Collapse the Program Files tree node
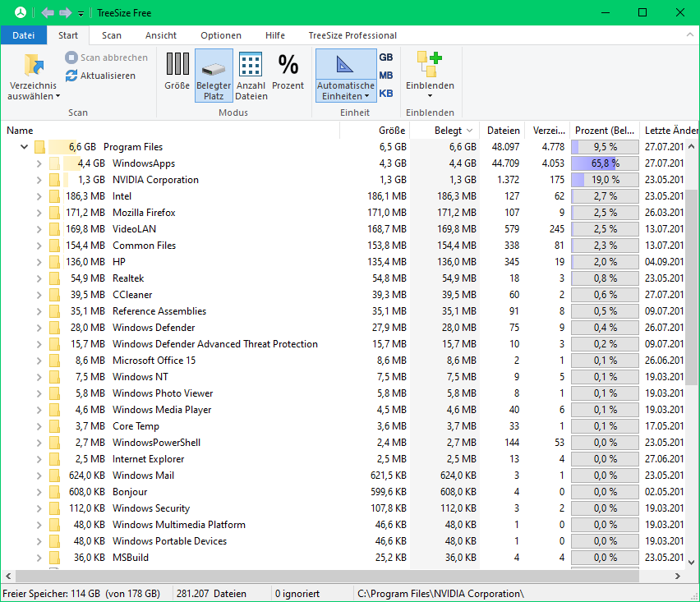 pos(24,146)
